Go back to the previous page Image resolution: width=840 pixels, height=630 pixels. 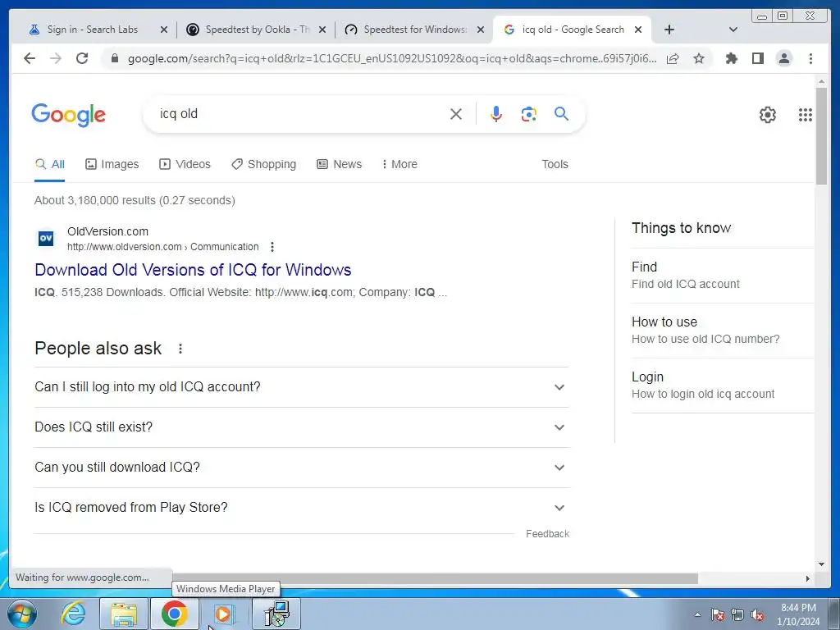pos(30,58)
